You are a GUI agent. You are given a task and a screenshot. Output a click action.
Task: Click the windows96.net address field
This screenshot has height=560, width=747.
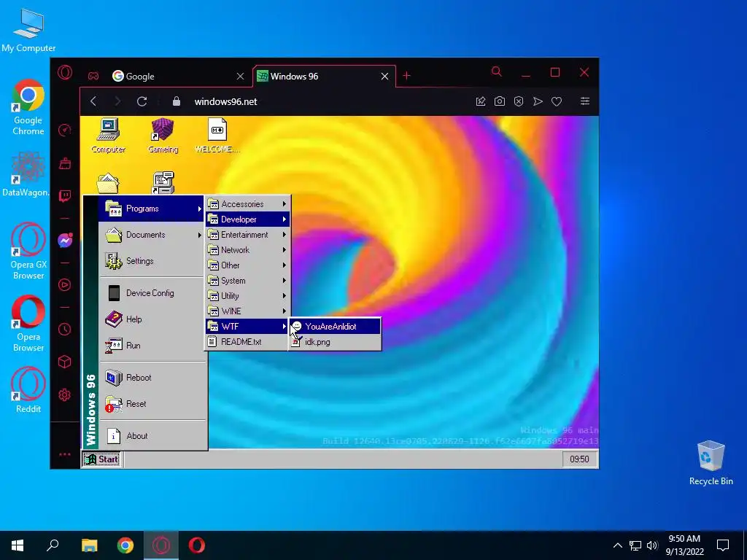tap(226, 101)
